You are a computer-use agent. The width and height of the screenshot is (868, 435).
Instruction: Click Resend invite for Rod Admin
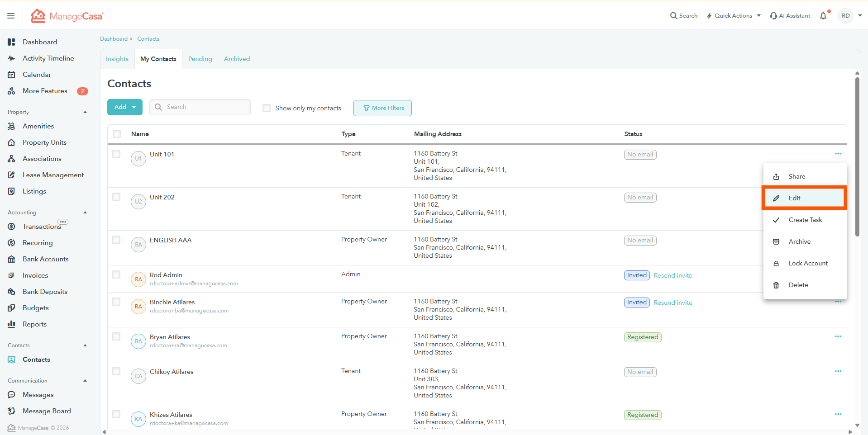click(x=672, y=275)
